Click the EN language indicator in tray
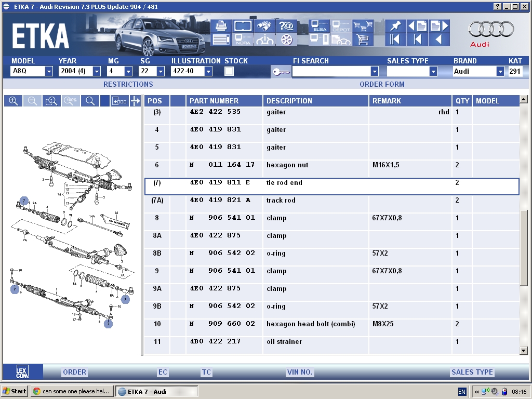532x399 pixels. [x=462, y=392]
